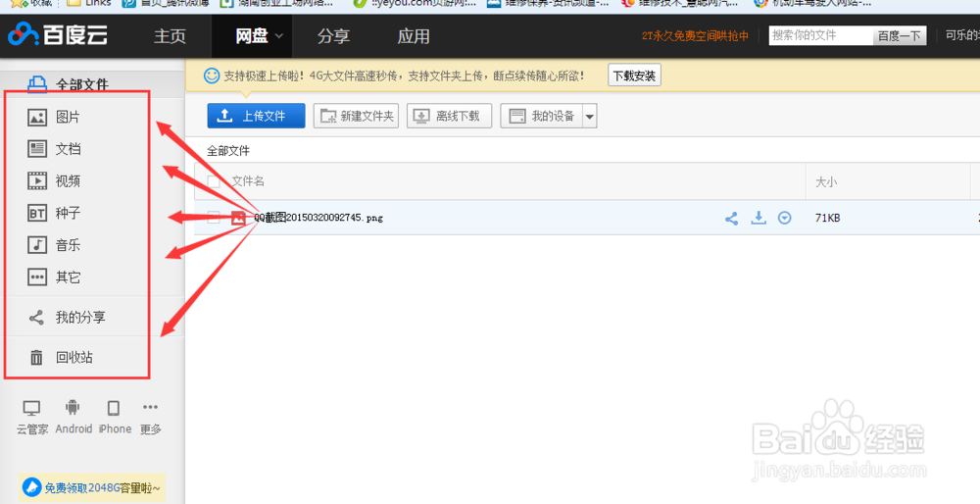
Task: Click the 新建文件夹 button
Action: (356, 116)
